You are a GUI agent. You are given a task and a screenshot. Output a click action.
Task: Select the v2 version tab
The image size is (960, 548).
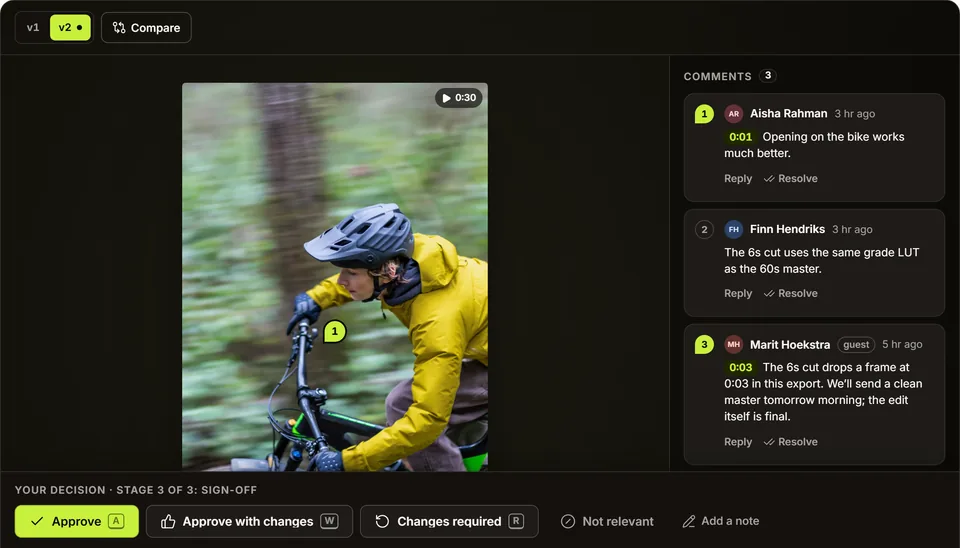(x=70, y=28)
